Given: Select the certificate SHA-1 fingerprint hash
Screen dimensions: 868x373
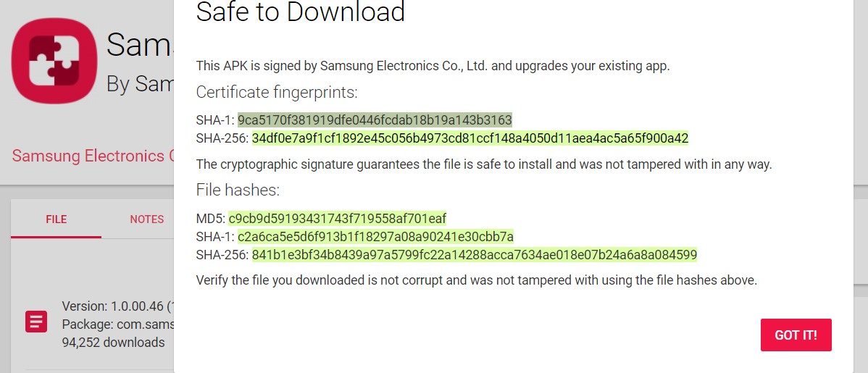Looking at the screenshot, I should click(375, 120).
